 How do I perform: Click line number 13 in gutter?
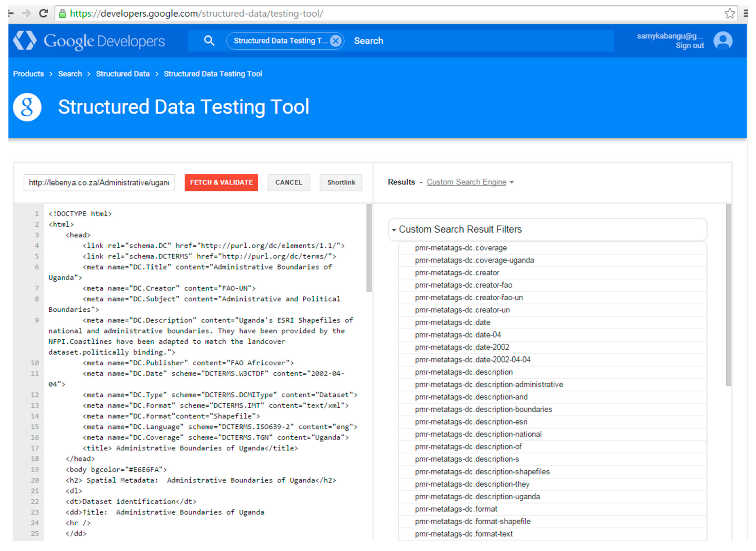coord(35,406)
